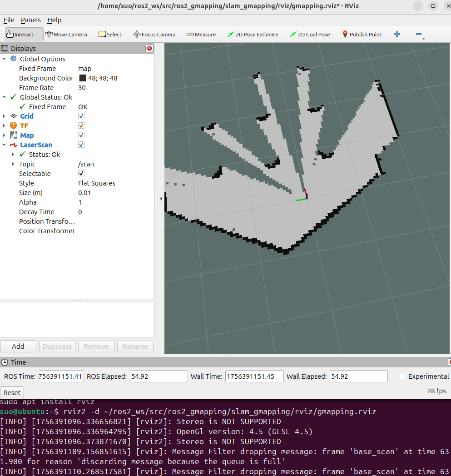451x476 pixels.
Task: Activate the 2D Pose Estimate tool
Action: pos(253,34)
